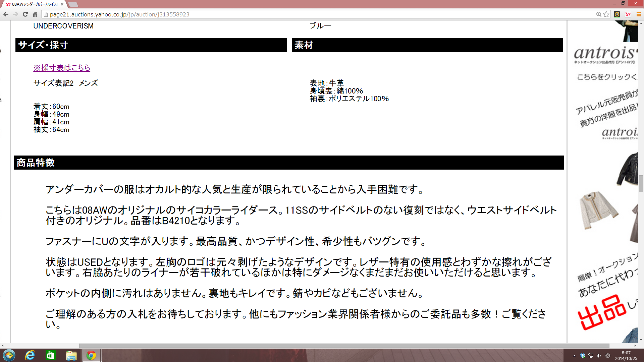Viewport: 644px width, 362px height.
Task: Open the Yahoo! extension button
Action: pos(628,14)
